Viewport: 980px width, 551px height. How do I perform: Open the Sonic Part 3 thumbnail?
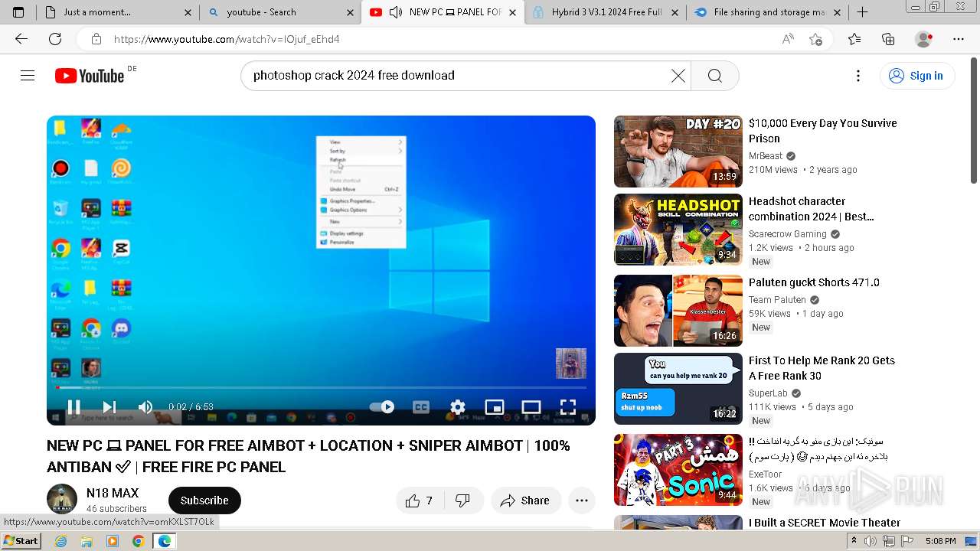pyautogui.click(x=678, y=470)
